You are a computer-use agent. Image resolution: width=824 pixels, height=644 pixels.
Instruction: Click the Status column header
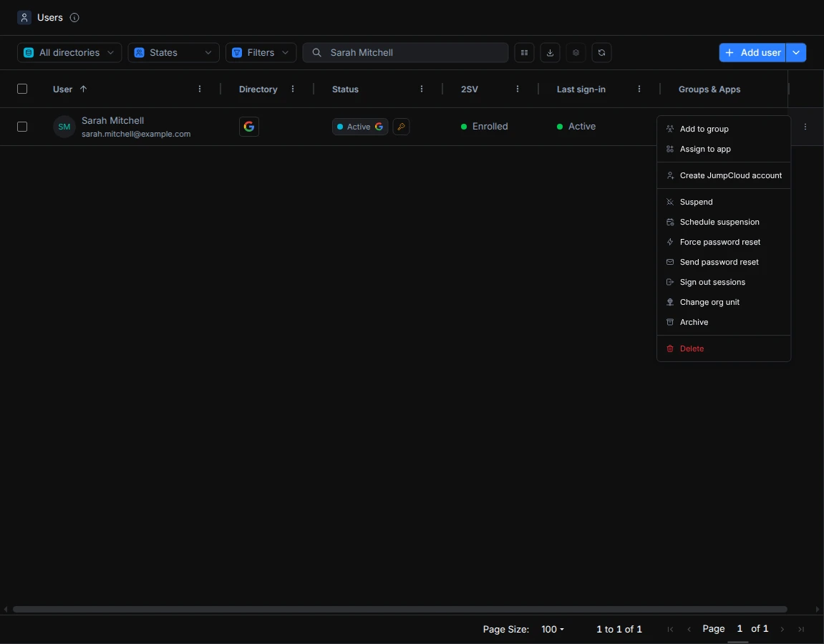click(345, 89)
